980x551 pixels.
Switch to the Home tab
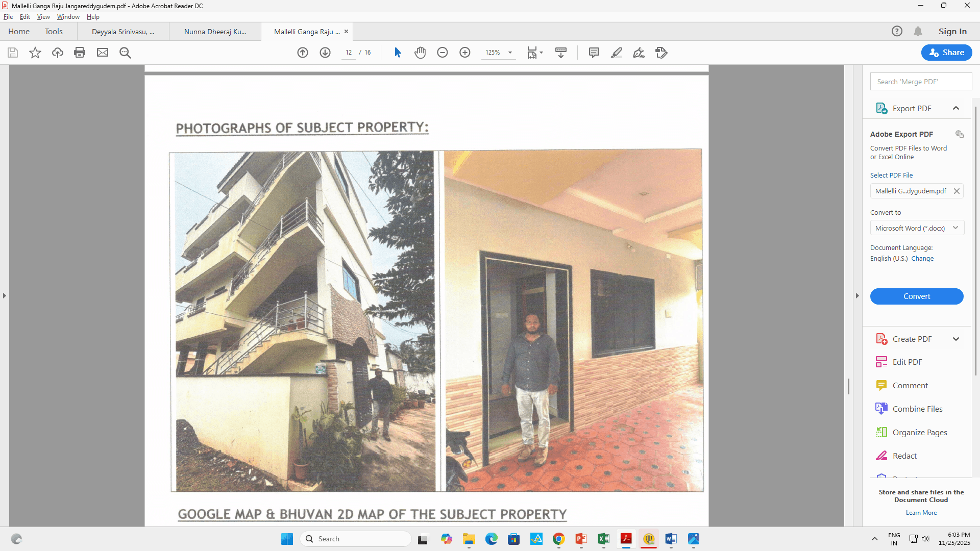(x=19, y=32)
